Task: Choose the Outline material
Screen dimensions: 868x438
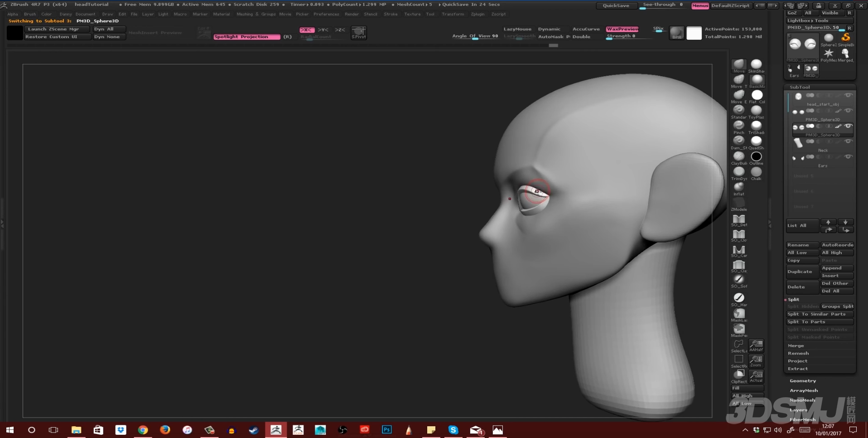Action: (756, 157)
